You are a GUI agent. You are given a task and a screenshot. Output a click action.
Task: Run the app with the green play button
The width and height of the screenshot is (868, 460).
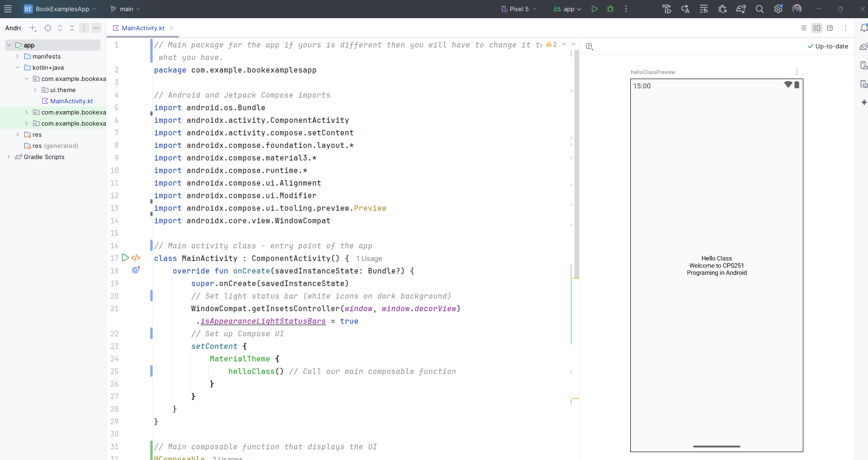594,9
